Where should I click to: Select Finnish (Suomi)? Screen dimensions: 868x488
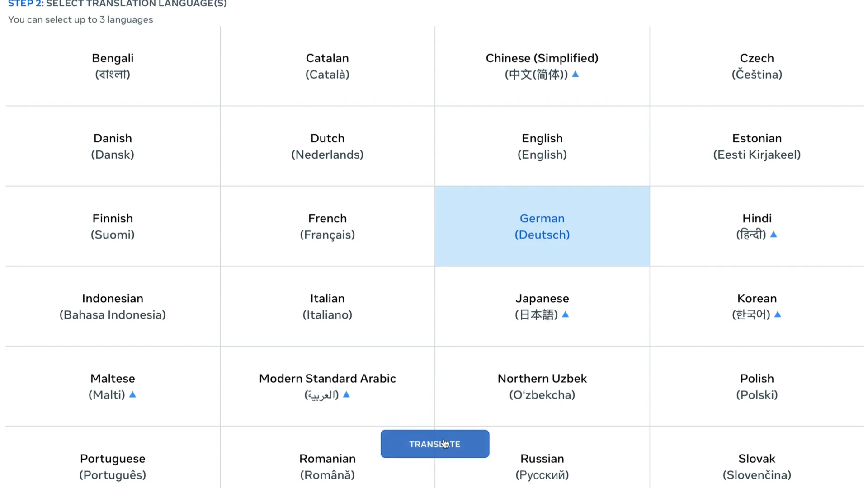tap(113, 226)
